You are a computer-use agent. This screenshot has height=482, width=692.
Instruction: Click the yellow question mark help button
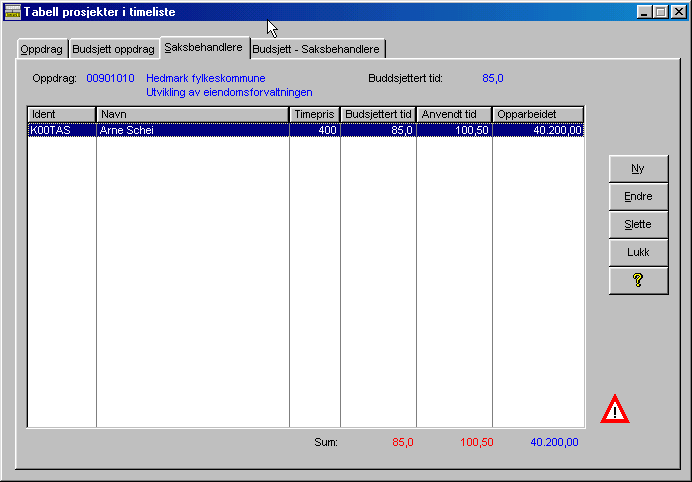pyautogui.click(x=638, y=281)
